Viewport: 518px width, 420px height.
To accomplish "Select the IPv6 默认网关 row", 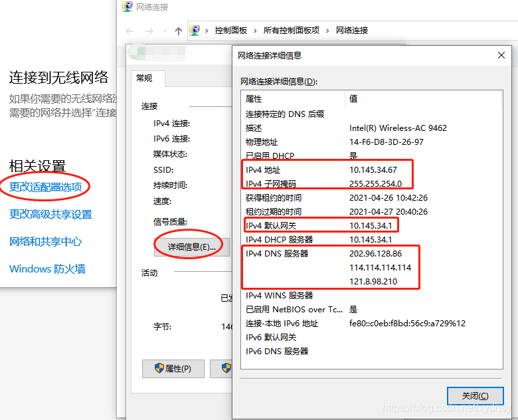I will pos(372,338).
